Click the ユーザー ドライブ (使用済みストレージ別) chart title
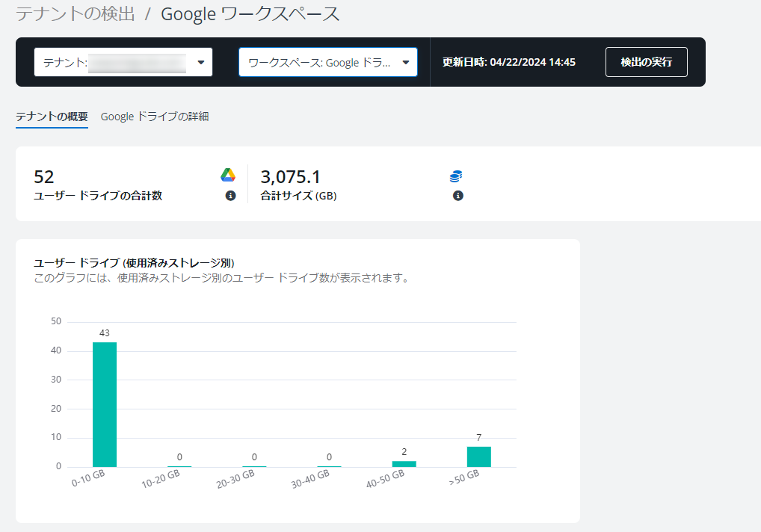The height and width of the screenshot is (532, 761). (134, 263)
